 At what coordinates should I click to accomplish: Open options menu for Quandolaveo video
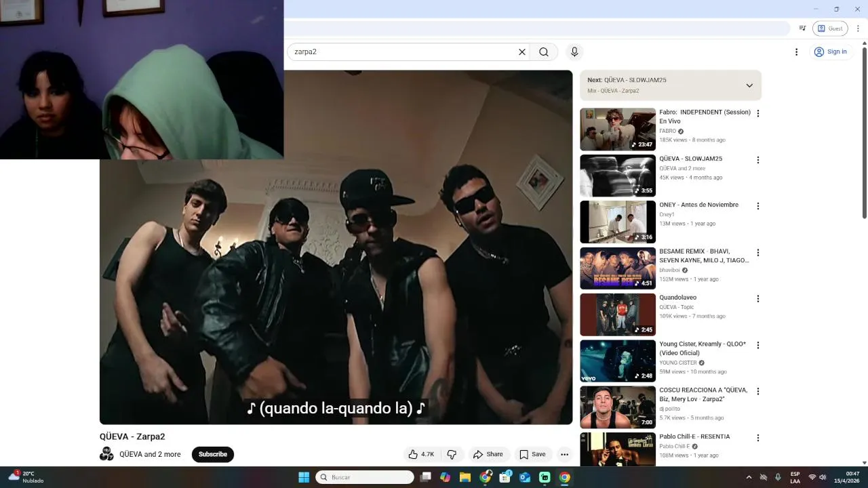pyautogui.click(x=758, y=299)
